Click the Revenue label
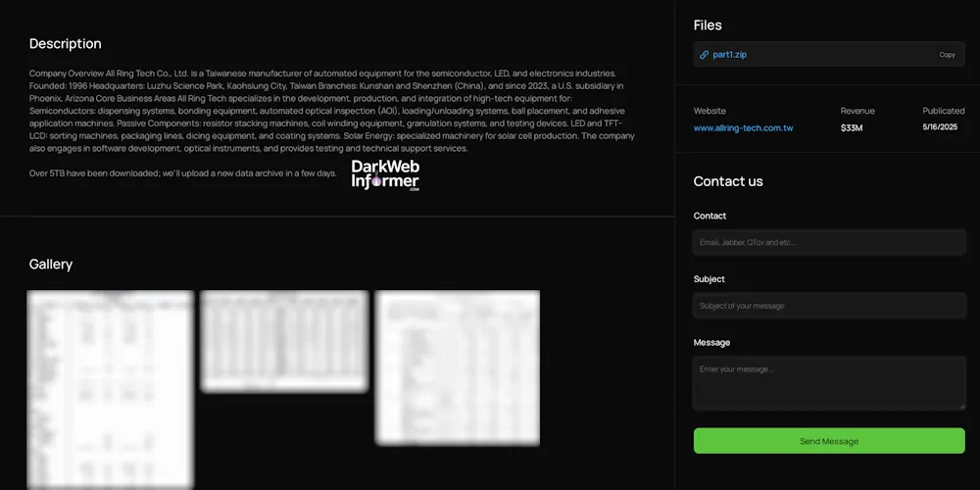 pos(857,111)
